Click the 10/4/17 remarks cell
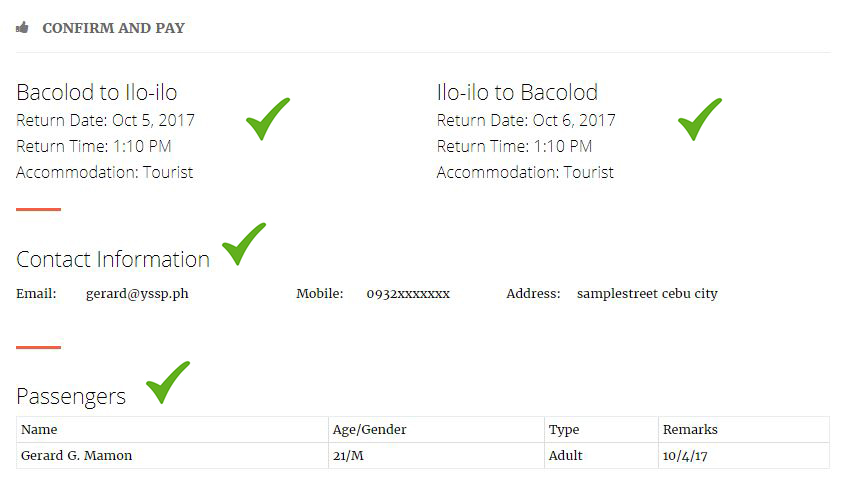 744,455
